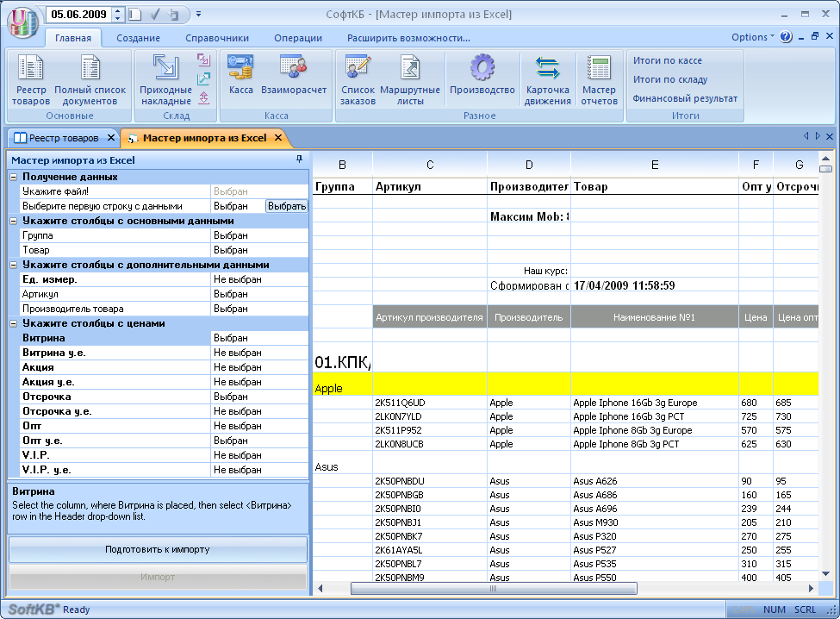Click the horizontal scrollbar right arrow
The width and height of the screenshot is (840, 619).
pyautogui.click(x=811, y=589)
